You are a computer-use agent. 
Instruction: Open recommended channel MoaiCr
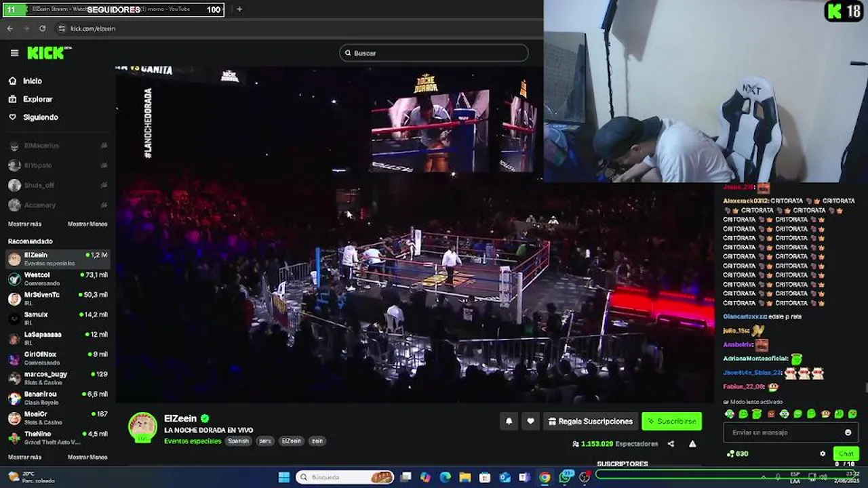coord(58,417)
